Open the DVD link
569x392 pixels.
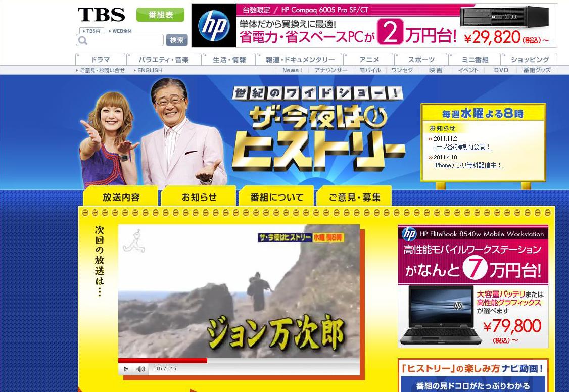click(501, 70)
